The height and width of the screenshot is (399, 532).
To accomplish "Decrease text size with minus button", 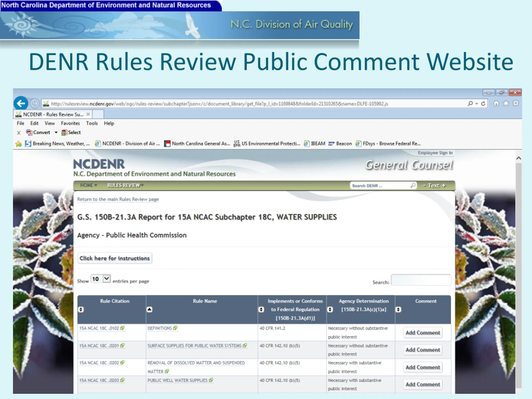I will pyautogui.click(x=425, y=186).
